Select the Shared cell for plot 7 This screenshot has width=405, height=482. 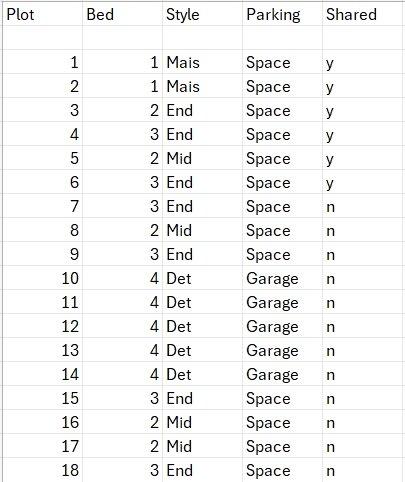point(363,206)
